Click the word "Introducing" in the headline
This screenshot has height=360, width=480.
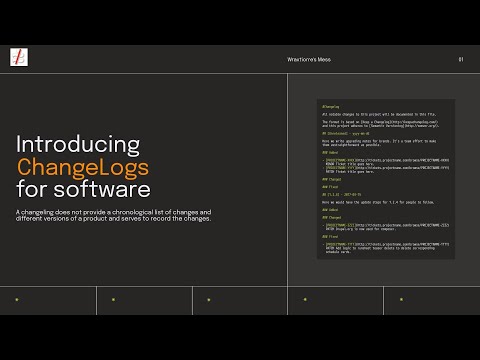tap(78, 144)
